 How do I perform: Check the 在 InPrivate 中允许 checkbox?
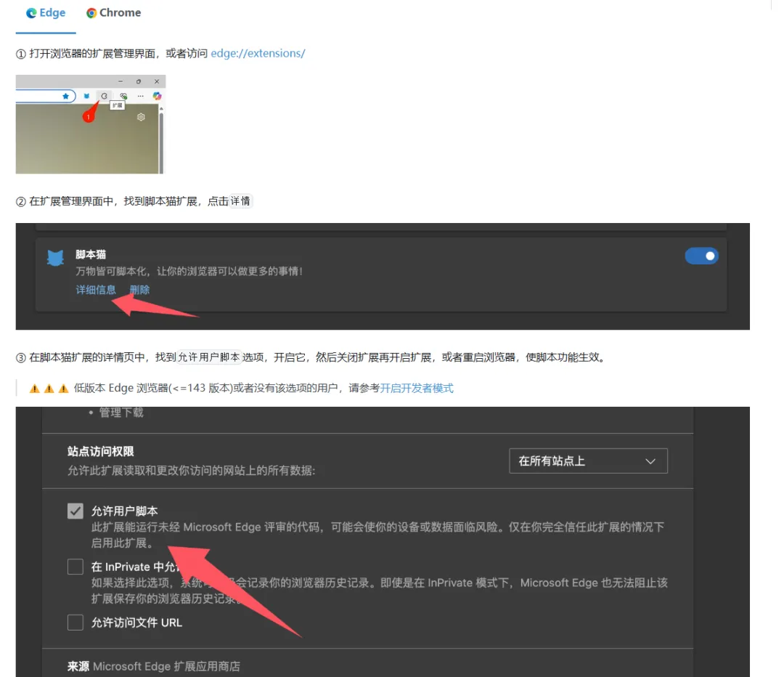[75, 567]
